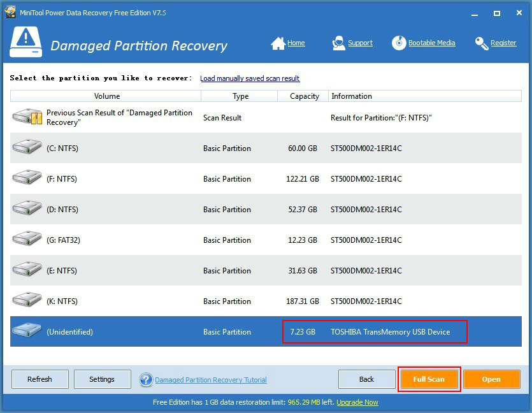Click the Upgrade Now link
The width and height of the screenshot is (532, 413).
(357, 402)
